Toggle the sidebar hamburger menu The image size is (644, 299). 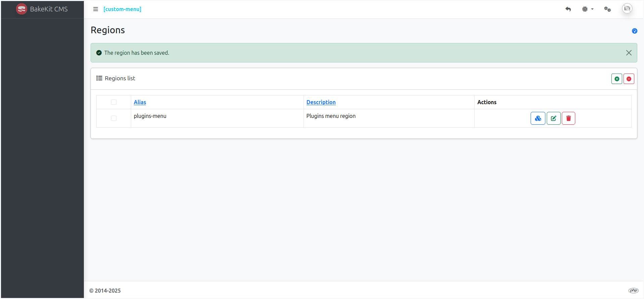(x=96, y=9)
